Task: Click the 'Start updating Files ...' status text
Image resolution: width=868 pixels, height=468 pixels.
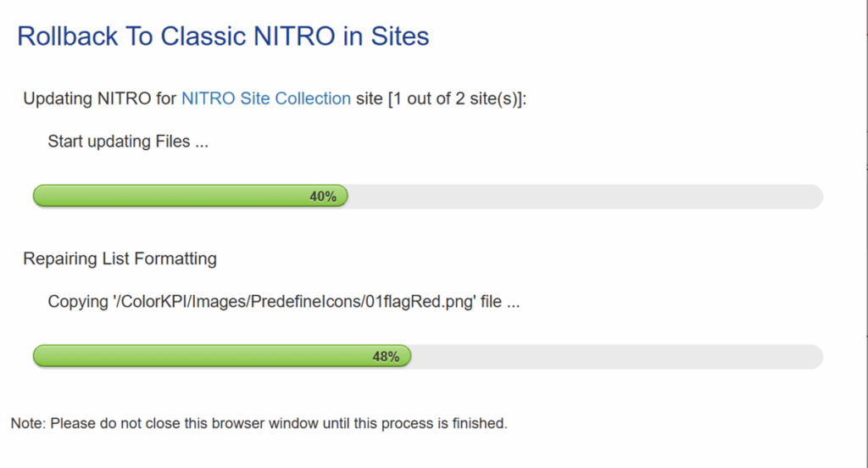Action: tap(128, 141)
